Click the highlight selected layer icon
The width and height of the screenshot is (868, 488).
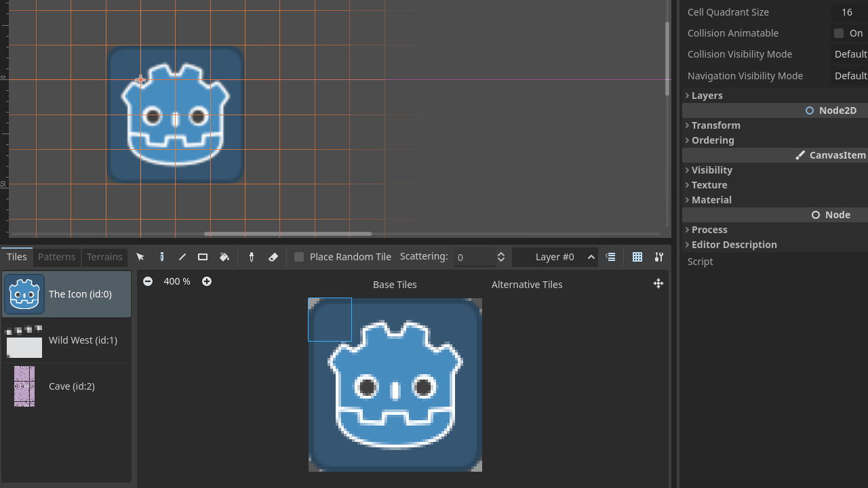tap(610, 257)
